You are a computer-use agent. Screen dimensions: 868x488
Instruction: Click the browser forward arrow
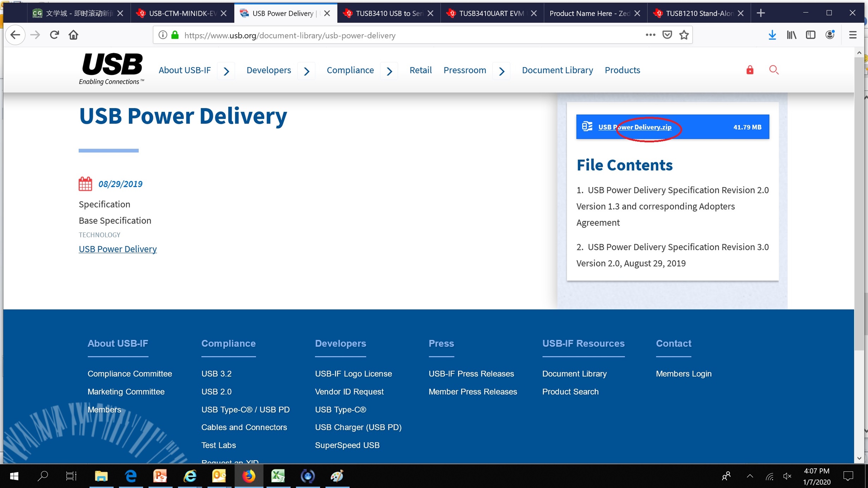click(x=35, y=35)
